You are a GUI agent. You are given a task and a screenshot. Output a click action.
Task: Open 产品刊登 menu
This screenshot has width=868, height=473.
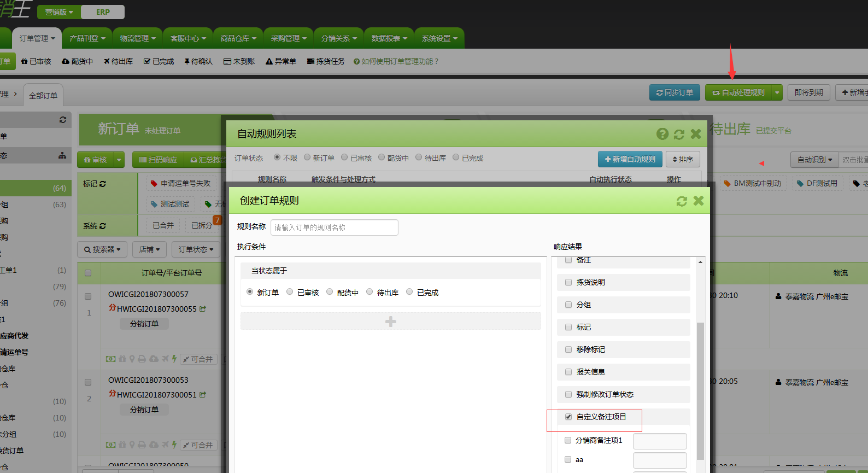(87, 38)
